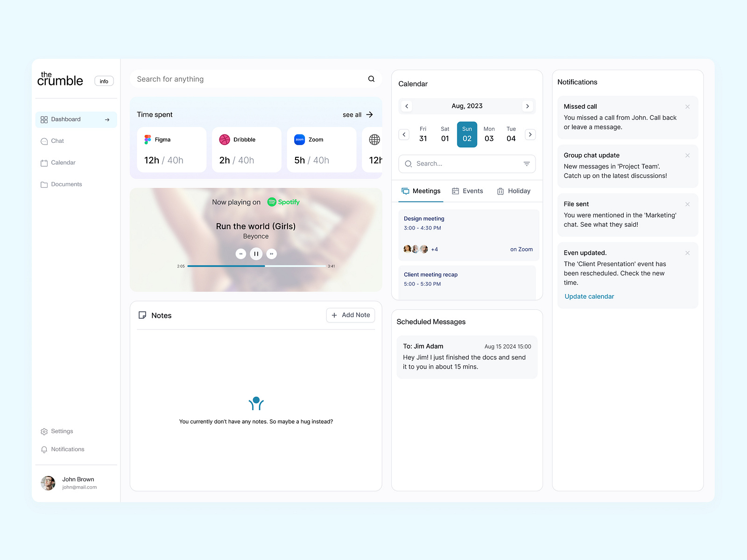
Task: Pause the Beyonce song playback
Action: coord(256,253)
